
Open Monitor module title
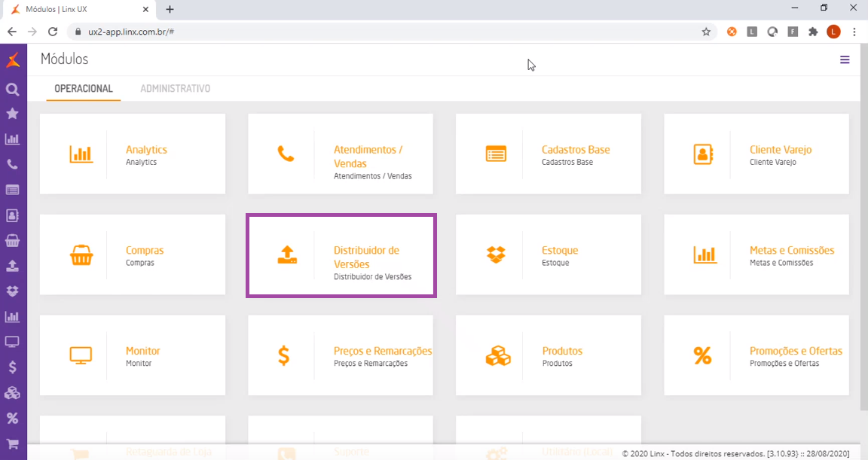pyautogui.click(x=143, y=351)
